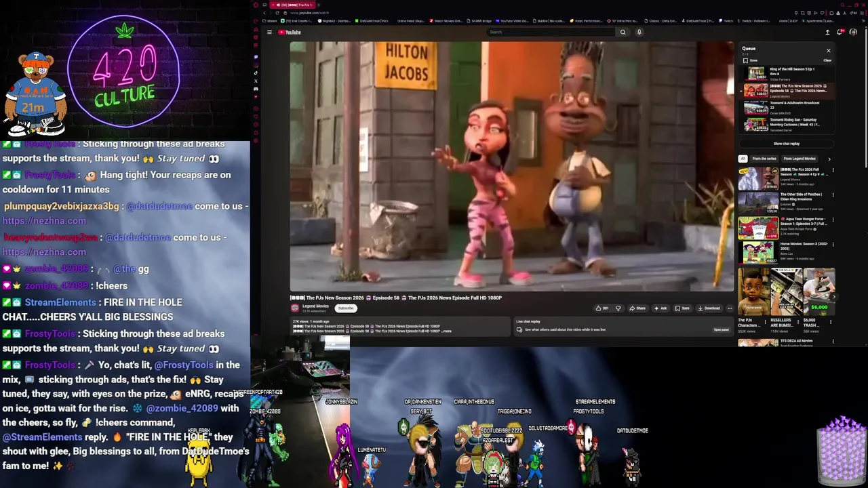Open nezhna.com link from plumpquay2vebixjazxa3bg
This screenshot has height=488, width=868.
[x=44, y=221]
